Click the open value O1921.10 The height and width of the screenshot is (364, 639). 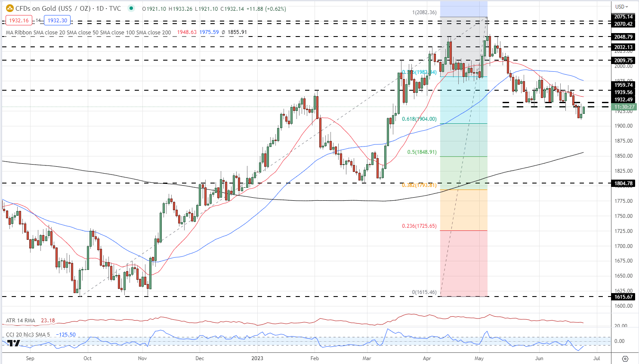pyautogui.click(x=154, y=9)
